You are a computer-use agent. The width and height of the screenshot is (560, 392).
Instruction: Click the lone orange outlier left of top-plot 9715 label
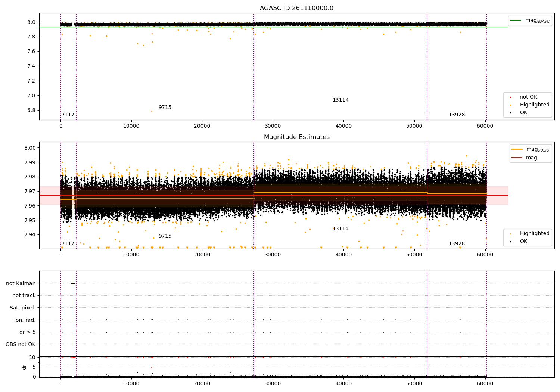click(x=152, y=111)
